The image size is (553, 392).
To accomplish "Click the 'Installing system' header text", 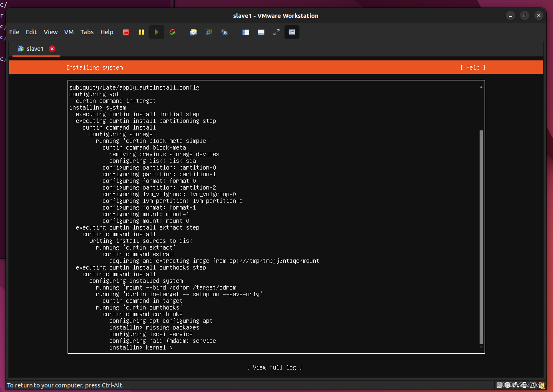I will point(95,67).
